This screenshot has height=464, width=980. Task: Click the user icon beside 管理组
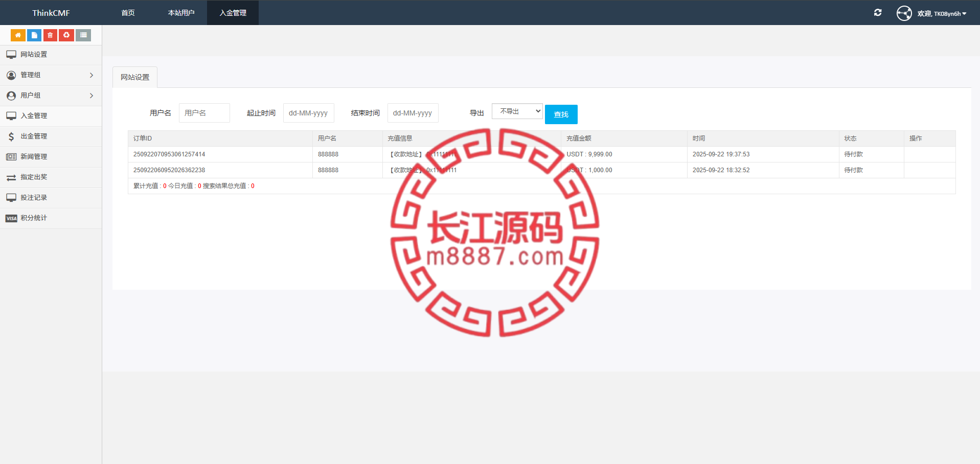pyautogui.click(x=11, y=75)
